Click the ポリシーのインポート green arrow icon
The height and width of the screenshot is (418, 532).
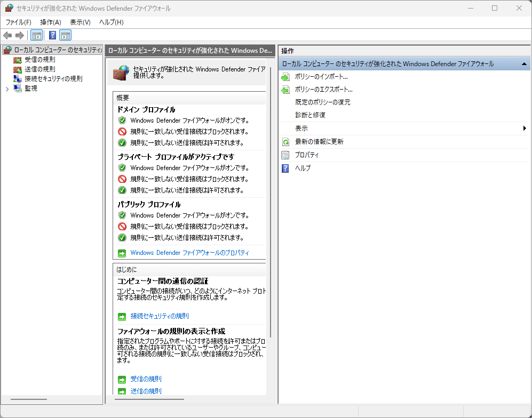(285, 77)
